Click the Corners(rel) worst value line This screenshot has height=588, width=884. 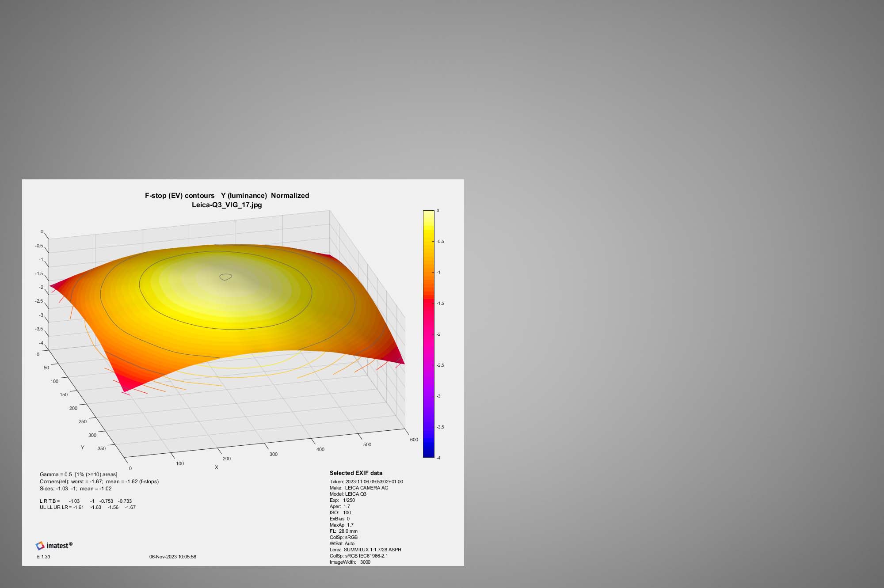(99, 482)
